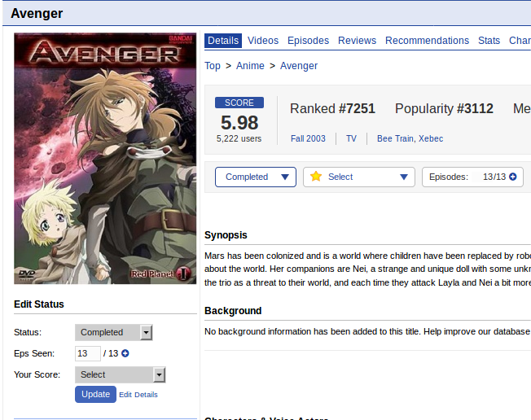Focus the Eps Seen number field

(88, 353)
